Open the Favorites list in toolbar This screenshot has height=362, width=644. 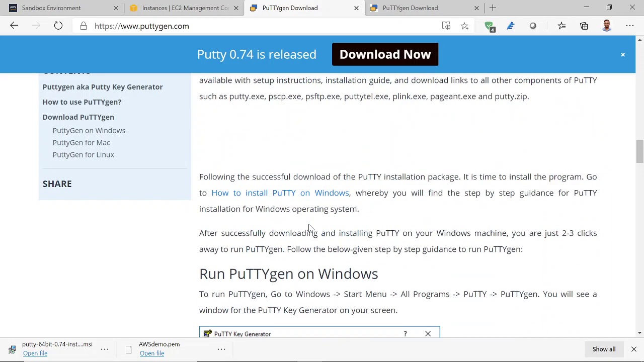click(x=561, y=26)
